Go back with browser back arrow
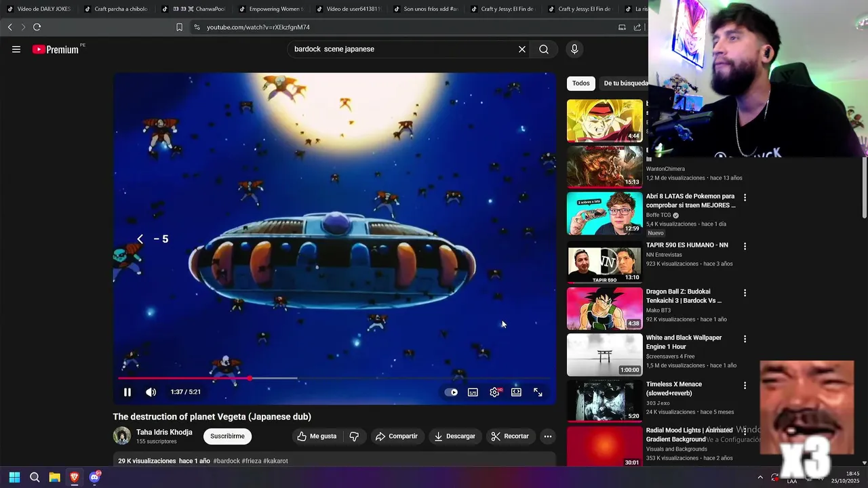Viewport: 868px width, 488px height. (x=9, y=27)
